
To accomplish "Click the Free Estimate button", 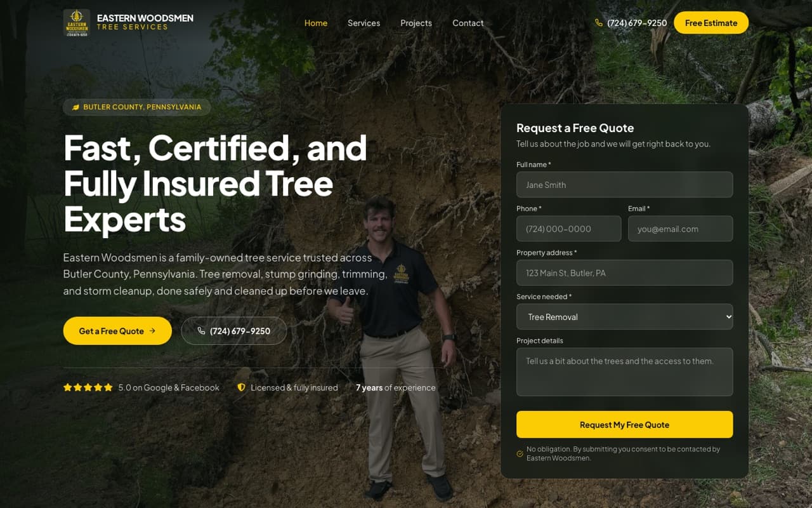I will click(x=711, y=23).
